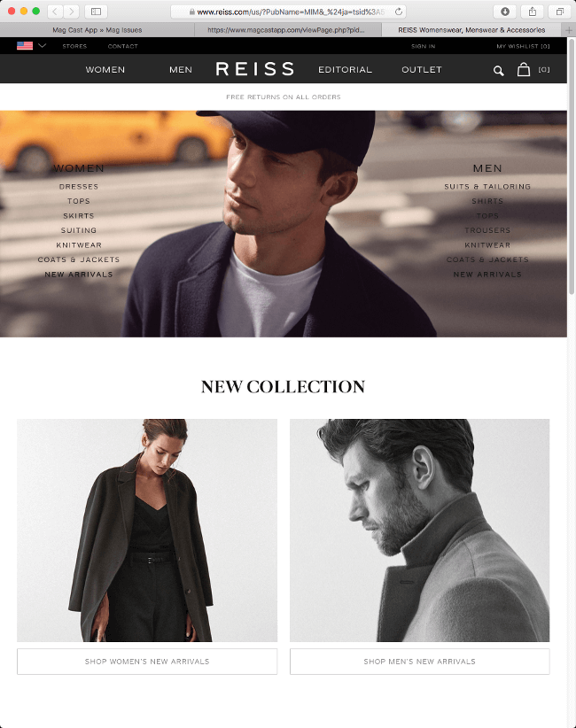Add a new tab with the plus button
576x728 pixels.
click(569, 30)
